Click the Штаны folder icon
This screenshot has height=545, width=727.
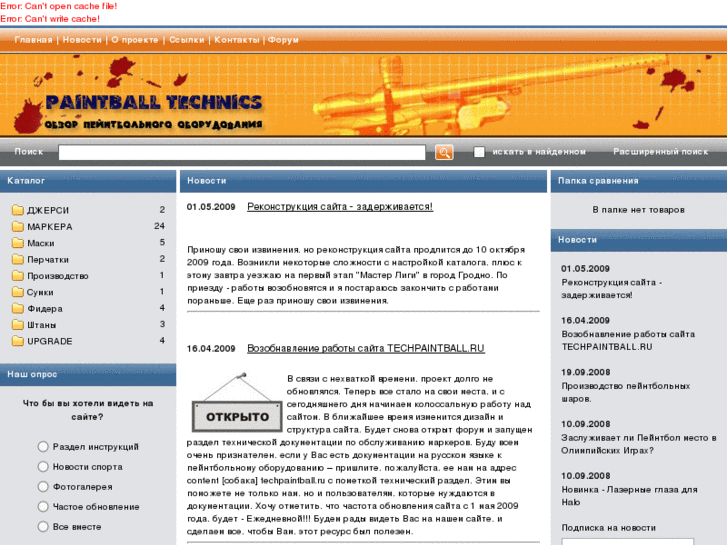point(18,324)
